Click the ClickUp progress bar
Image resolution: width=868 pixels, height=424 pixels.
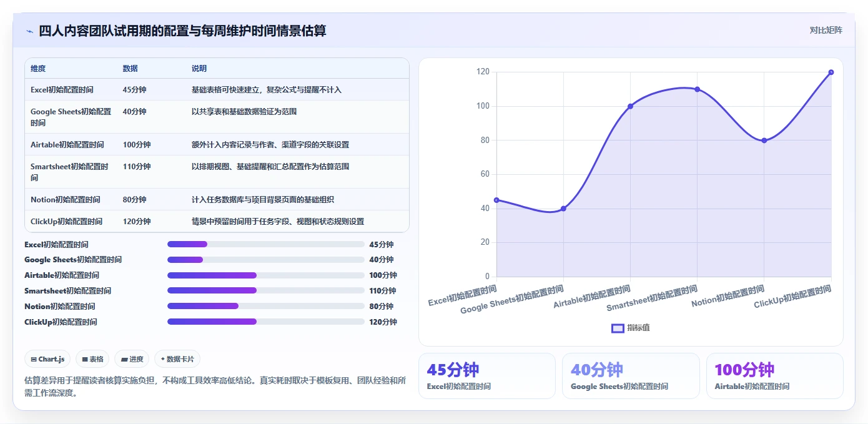(x=266, y=322)
